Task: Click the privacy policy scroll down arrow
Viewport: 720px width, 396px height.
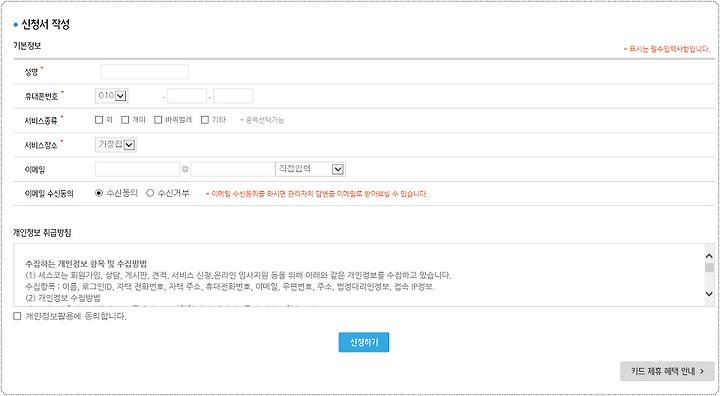Action: (709, 294)
